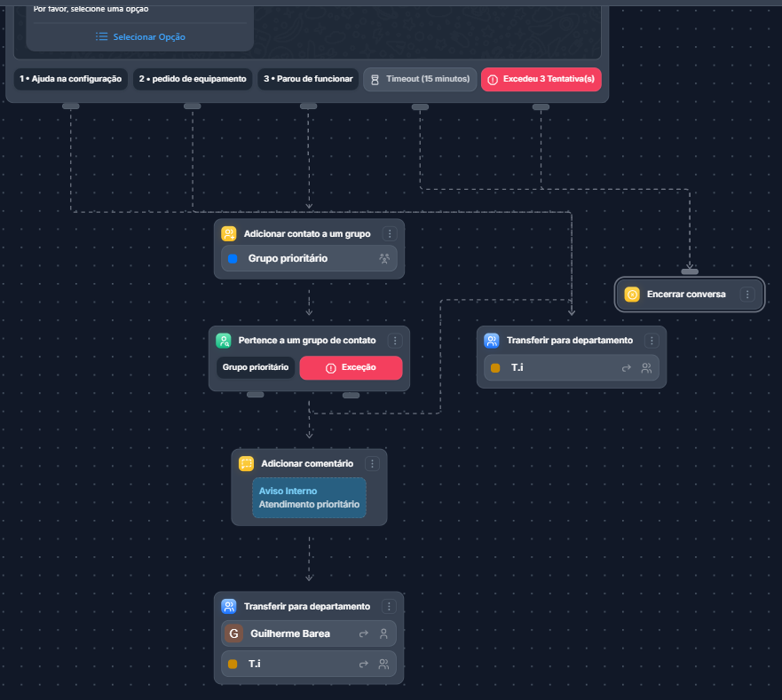The height and width of the screenshot is (700, 782).
Task: Click the connector handle under Ajuda na configuração
Action: tap(71, 106)
